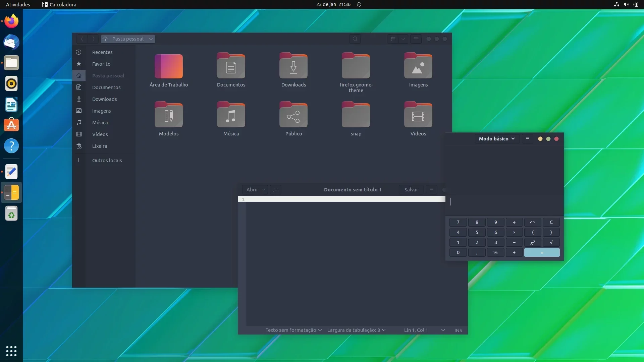This screenshot has width=644, height=362.
Task: Launch Rhythmbox from the dock
Action: (11, 83)
